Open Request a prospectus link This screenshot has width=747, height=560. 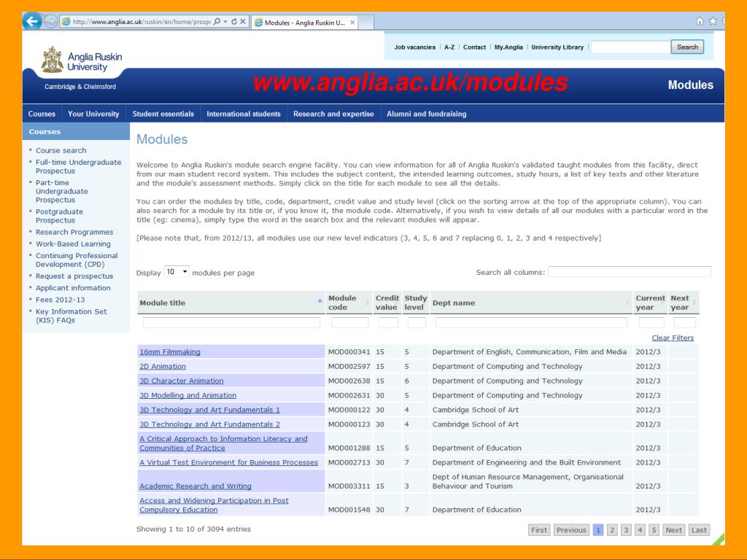pos(74,276)
